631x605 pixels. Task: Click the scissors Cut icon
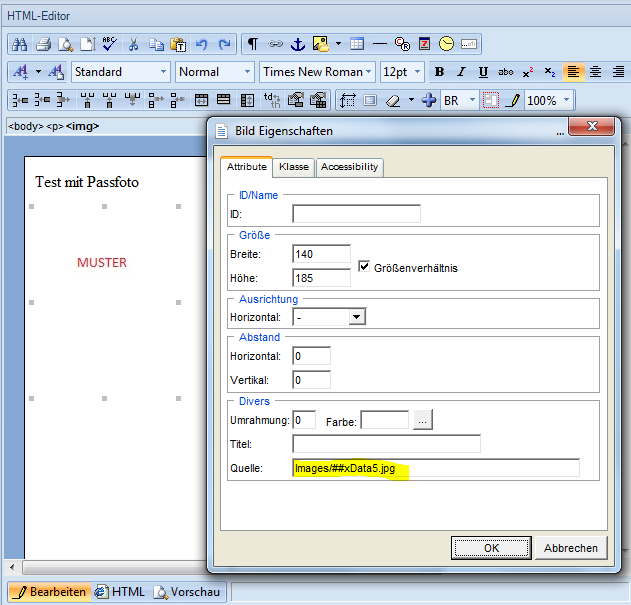[x=133, y=44]
